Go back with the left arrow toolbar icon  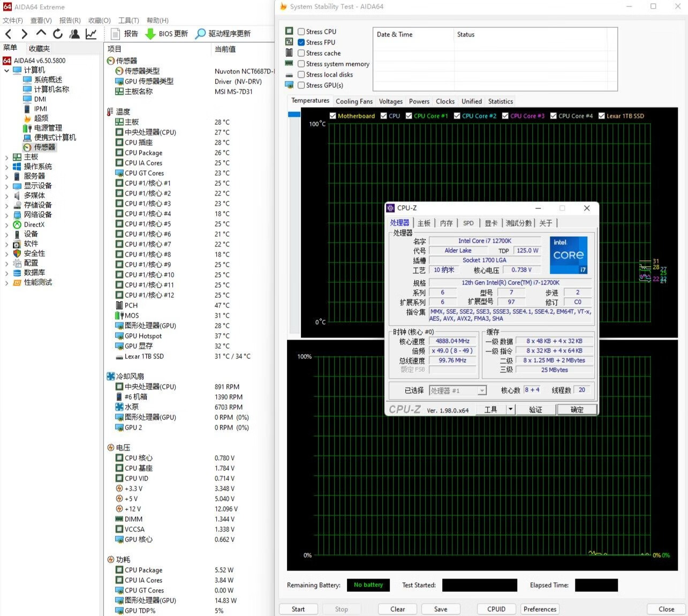8,34
